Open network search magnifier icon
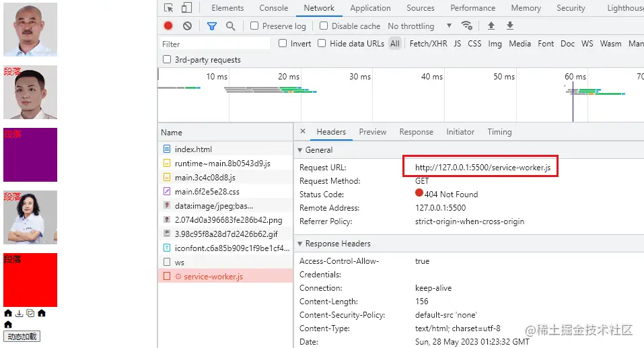 pyautogui.click(x=230, y=26)
